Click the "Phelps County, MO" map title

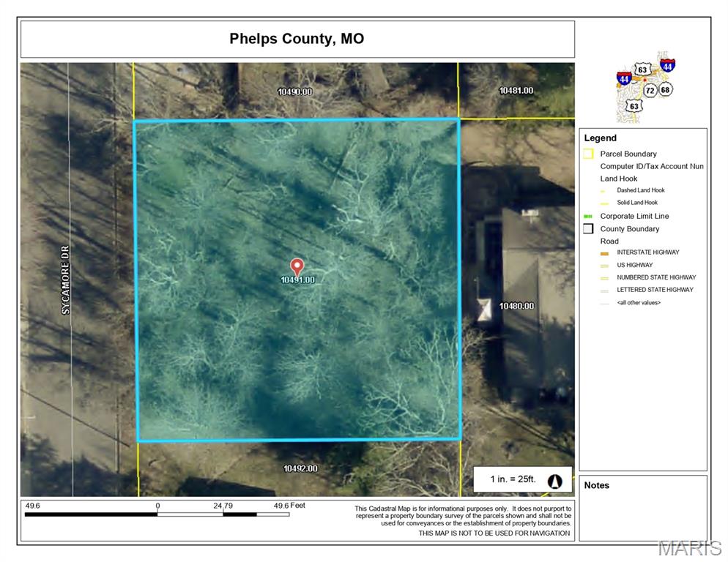(297, 39)
